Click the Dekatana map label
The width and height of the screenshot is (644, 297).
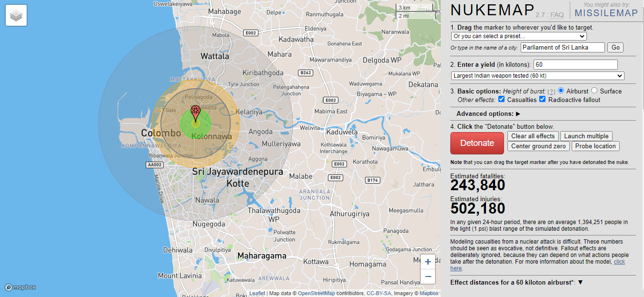(423, 84)
